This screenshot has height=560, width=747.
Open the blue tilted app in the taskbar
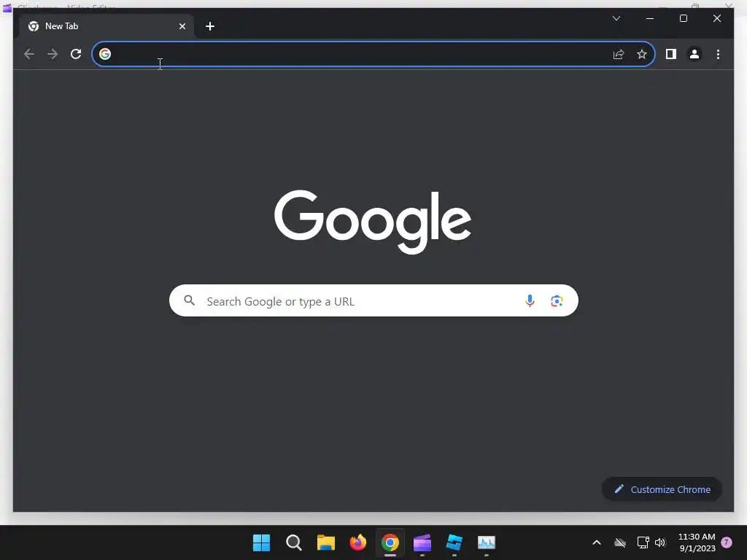tap(454, 542)
